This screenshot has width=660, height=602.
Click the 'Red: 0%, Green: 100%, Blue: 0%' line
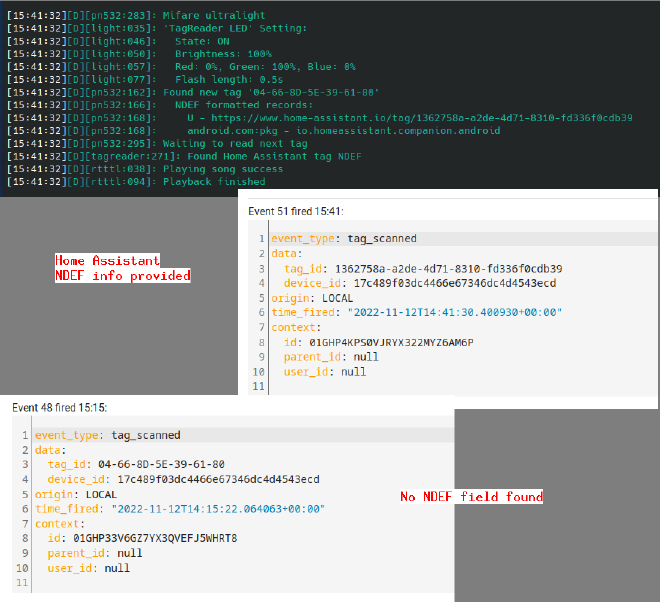(181, 67)
